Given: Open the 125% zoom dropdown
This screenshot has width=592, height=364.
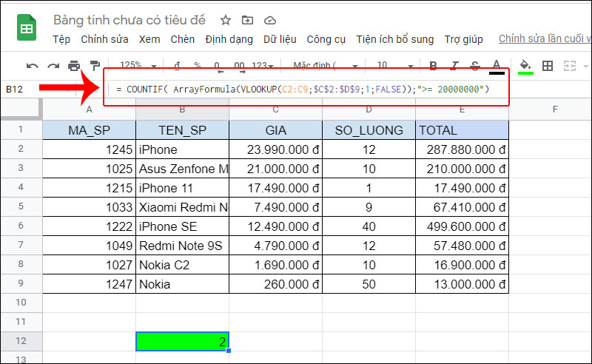Looking at the screenshot, I should click(135, 66).
